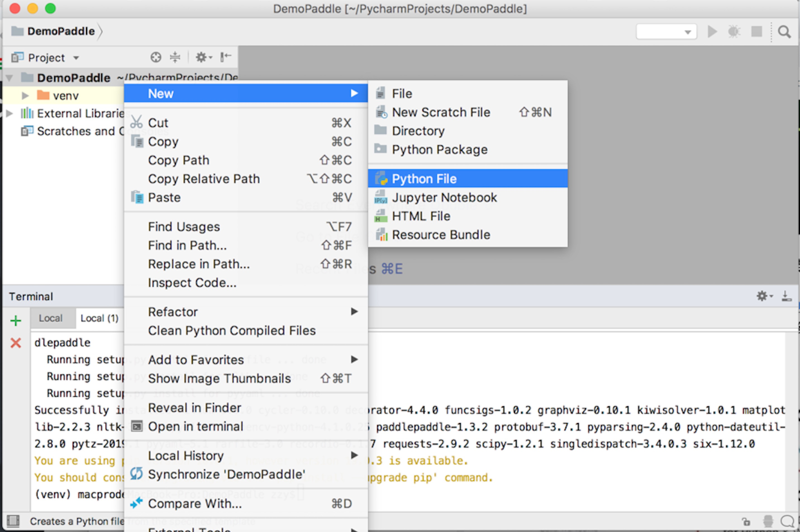Screen dimensions: 800x532
Task: Click the Run (play) toolbar icon
Action: point(712,32)
